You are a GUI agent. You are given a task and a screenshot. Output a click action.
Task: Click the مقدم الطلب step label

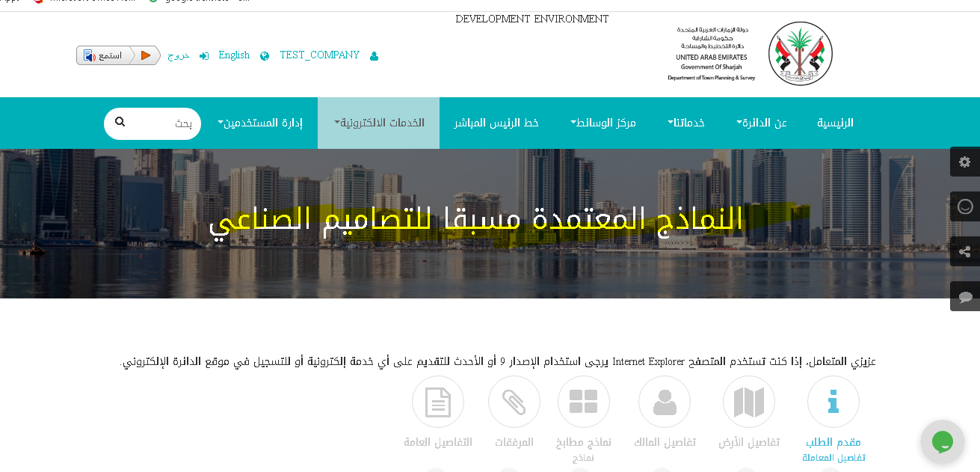833,442
